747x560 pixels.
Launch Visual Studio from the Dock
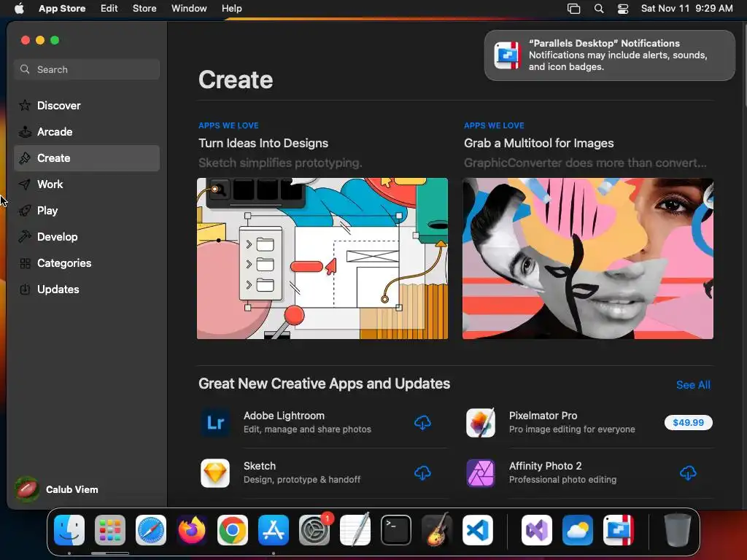pos(537,530)
